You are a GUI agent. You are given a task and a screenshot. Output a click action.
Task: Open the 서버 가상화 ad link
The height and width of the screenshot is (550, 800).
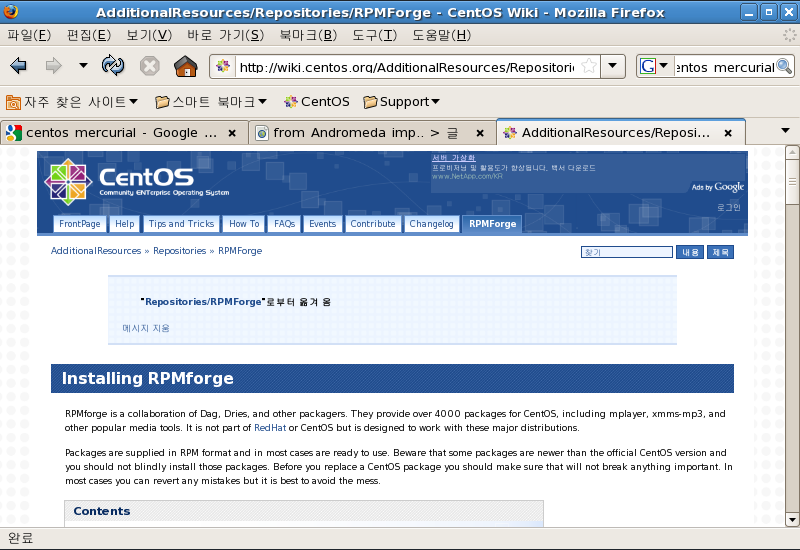pyautogui.click(x=454, y=158)
